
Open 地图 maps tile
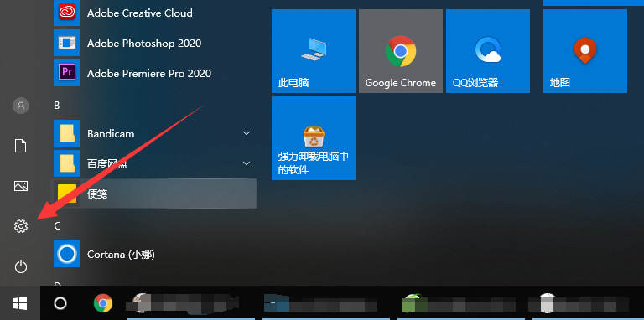pyautogui.click(x=585, y=51)
